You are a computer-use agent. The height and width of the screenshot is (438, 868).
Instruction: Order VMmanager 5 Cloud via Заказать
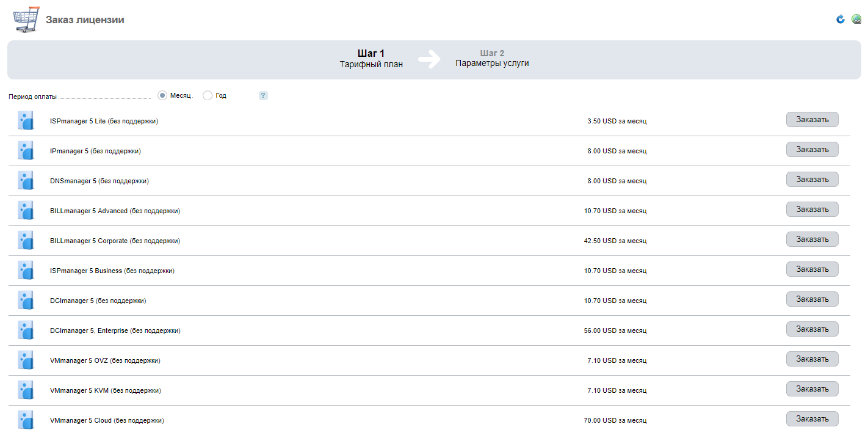click(812, 419)
